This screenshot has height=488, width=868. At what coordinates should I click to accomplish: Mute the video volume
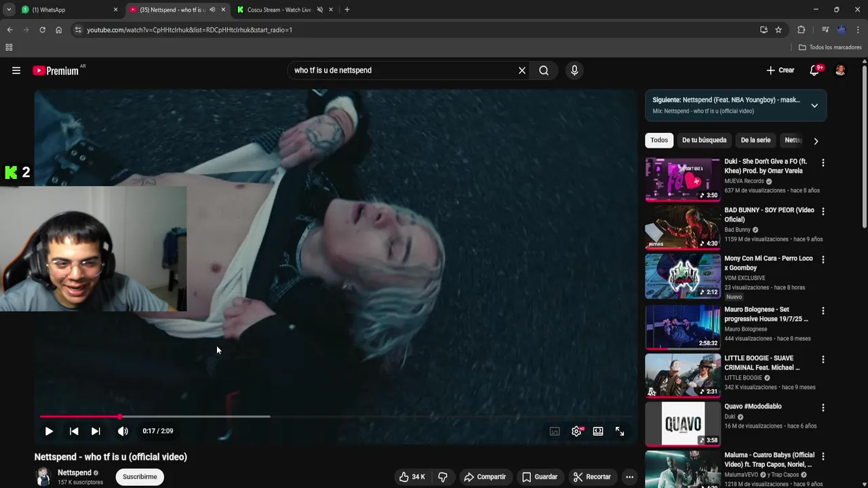coord(123,431)
